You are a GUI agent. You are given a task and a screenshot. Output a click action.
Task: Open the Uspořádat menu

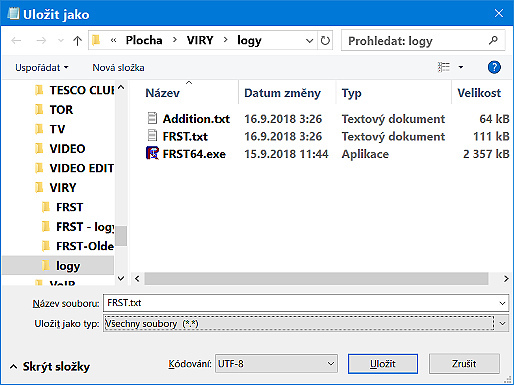(42, 68)
